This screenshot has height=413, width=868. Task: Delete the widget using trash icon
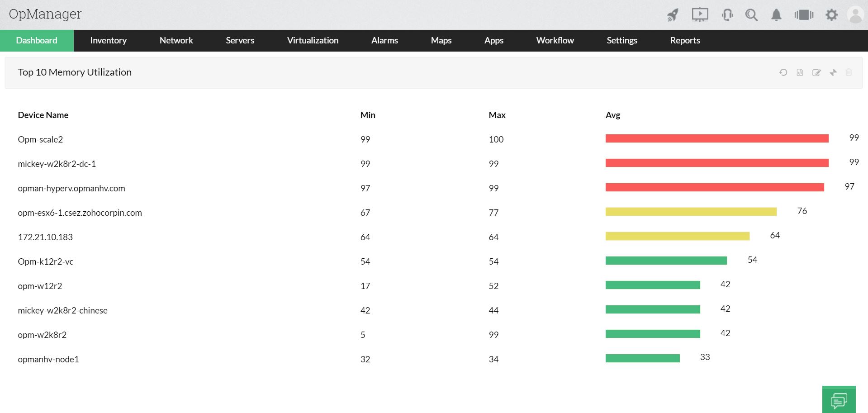point(849,72)
